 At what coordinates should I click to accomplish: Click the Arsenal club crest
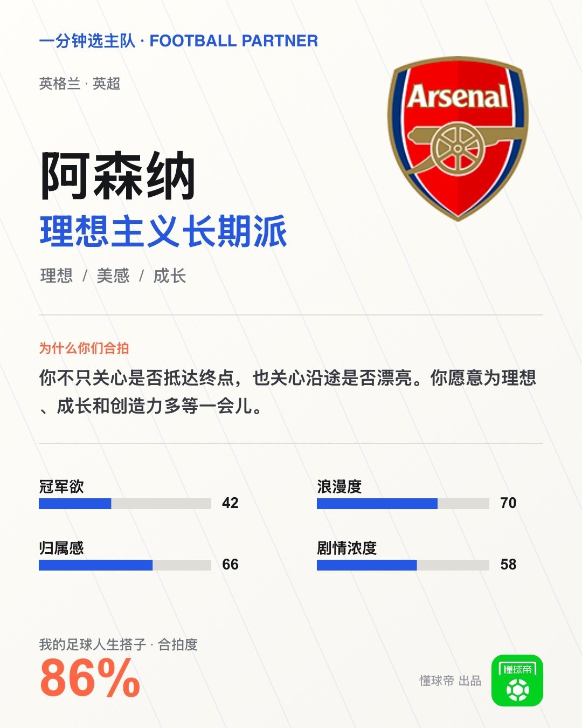(x=458, y=139)
